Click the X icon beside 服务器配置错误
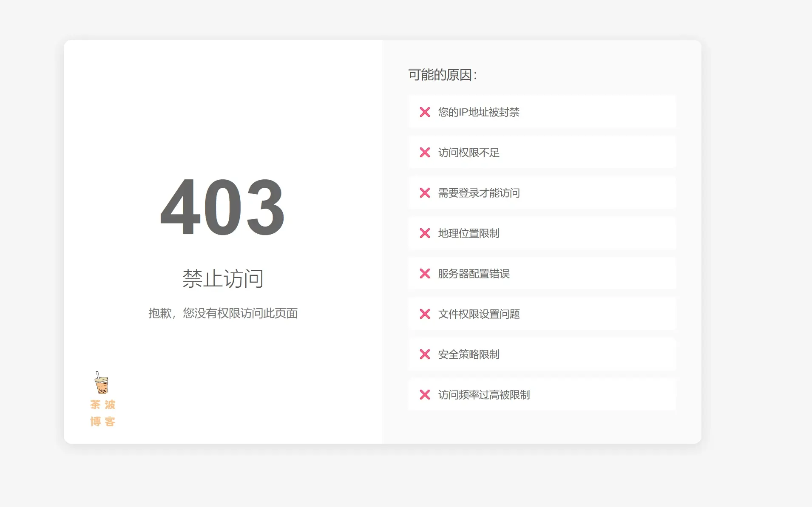This screenshot has width=812, height=507. click(425, 273)
